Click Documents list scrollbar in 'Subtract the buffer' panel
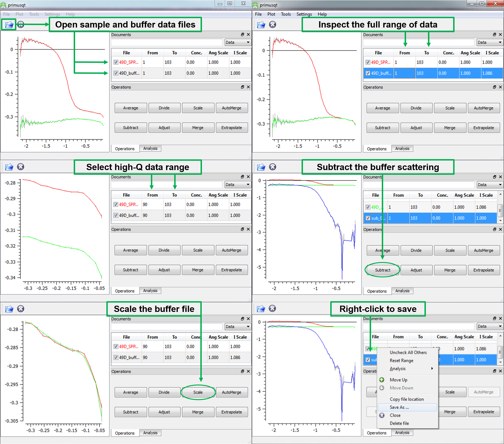Screen dimensions: 504x444 [x=500, y=210]
